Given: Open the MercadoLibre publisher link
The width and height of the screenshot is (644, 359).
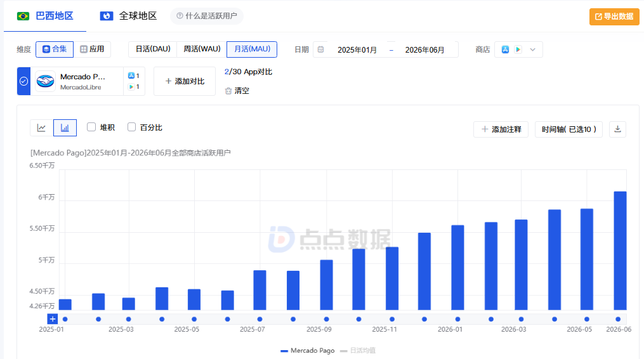Looking at the screenshot, I should click(x=81, y=87).
